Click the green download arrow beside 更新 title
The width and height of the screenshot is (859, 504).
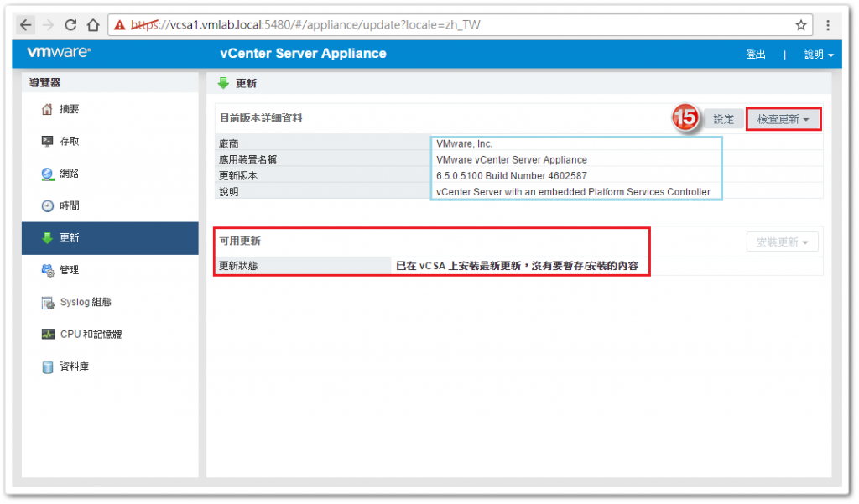[223, 83]
